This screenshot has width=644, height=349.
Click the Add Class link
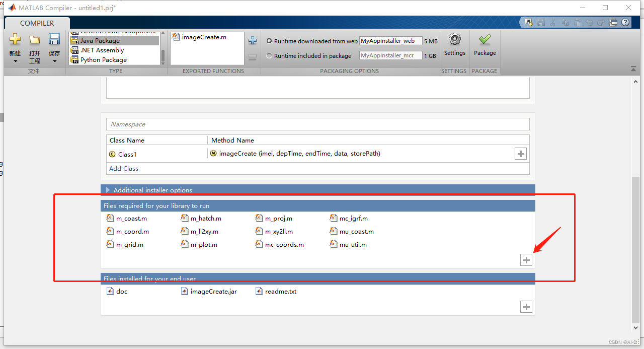tap(124, 169)
